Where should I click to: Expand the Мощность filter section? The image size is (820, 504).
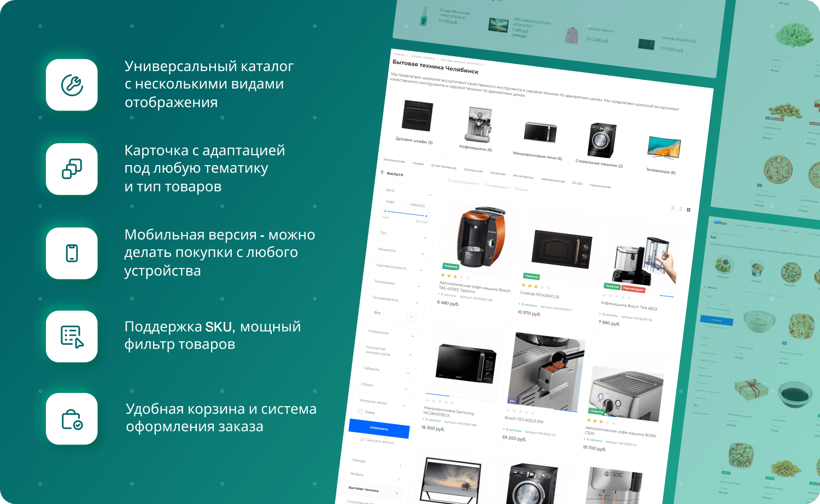coord(423,254)
